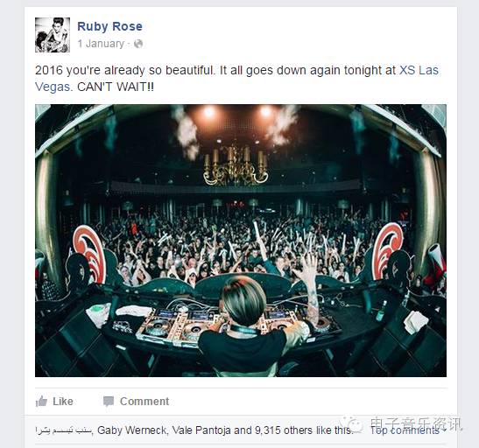Screen dimensions: 479x448
Task: Click the arrow beside Top comments
Action: pos(443,430)
